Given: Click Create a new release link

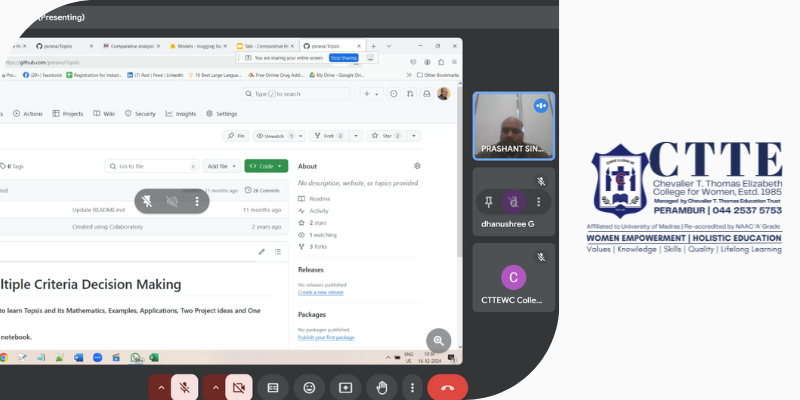Looking at the screenshot, I should point(320,292).
